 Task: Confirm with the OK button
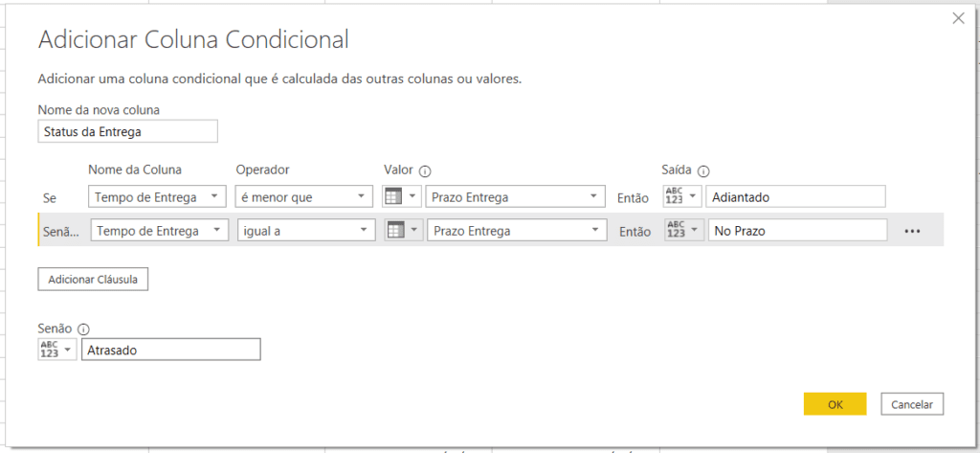tap(835, 404)
